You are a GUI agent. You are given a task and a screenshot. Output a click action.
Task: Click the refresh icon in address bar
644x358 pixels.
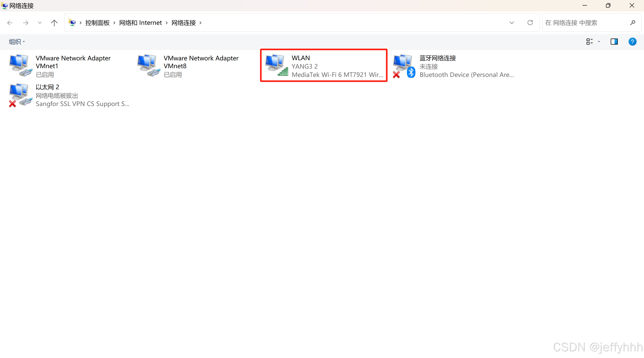pos(530,23)
